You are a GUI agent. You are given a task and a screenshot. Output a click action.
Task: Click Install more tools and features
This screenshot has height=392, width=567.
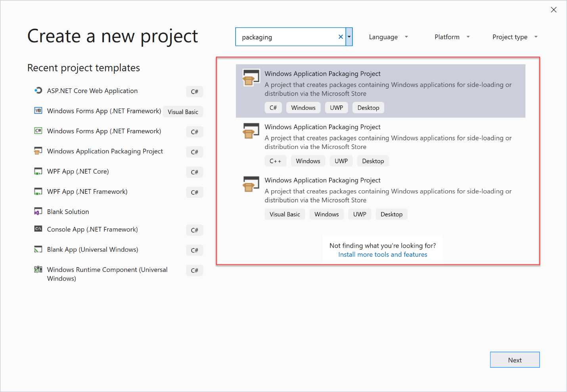point(382,254)
